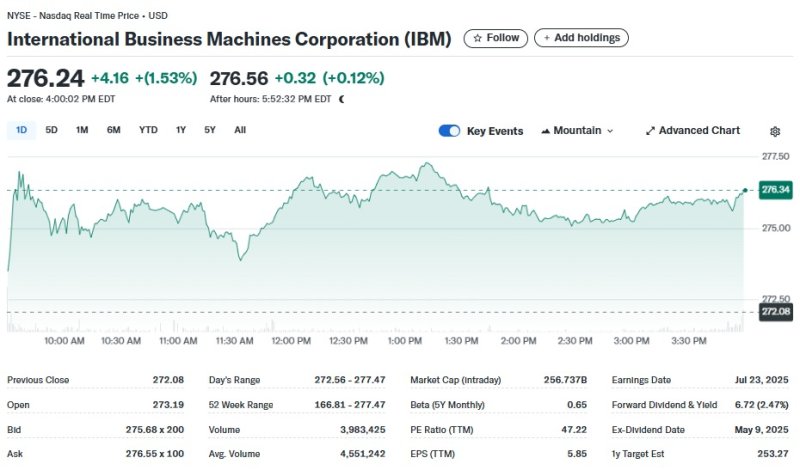The height and width of the screenshot is (470, 800).
Task: Select the 1D range tab
Action: pos(21,130)
